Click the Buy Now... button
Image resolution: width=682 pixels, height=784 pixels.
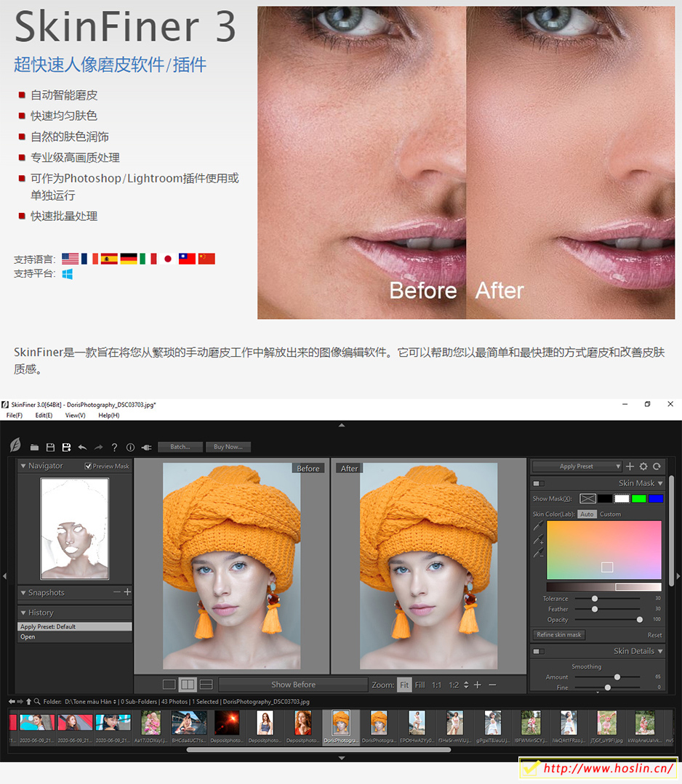click(228, 447)
